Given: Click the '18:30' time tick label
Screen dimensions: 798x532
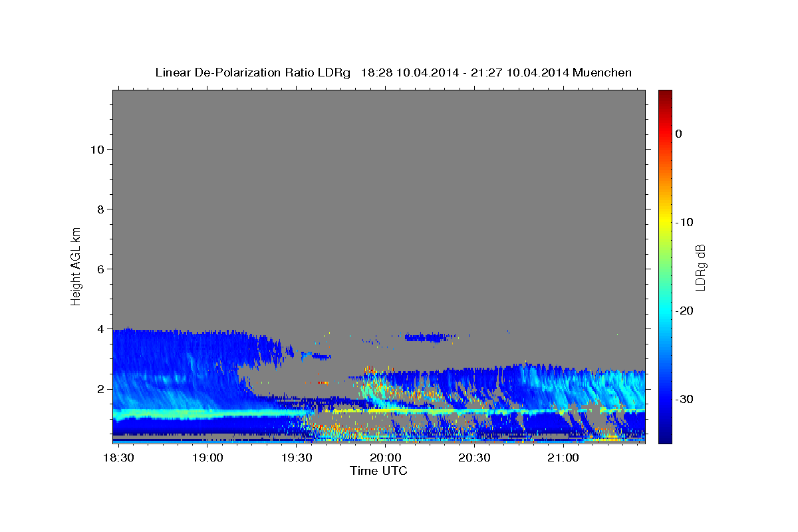Looking at the screenshot, I should (120, 458).
